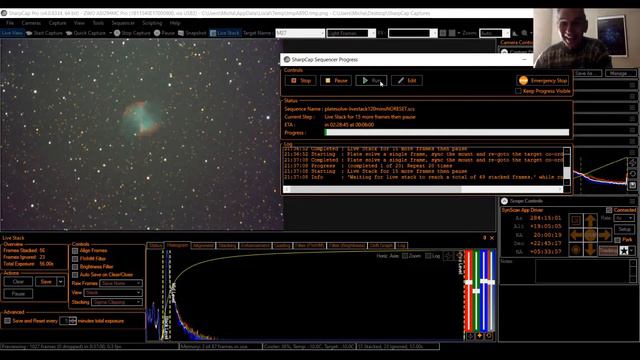Toggle FWHM Filter checkbox
640x360 pixels.
click(75, 259)
